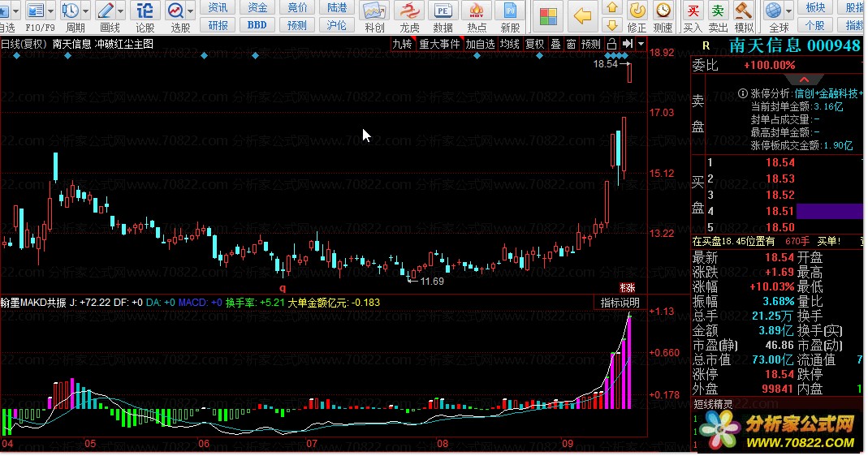Screen dimensions: 868x456
Task: Toggle 复权 price adjustment in chart toolbar
Action: coord(534,44)
